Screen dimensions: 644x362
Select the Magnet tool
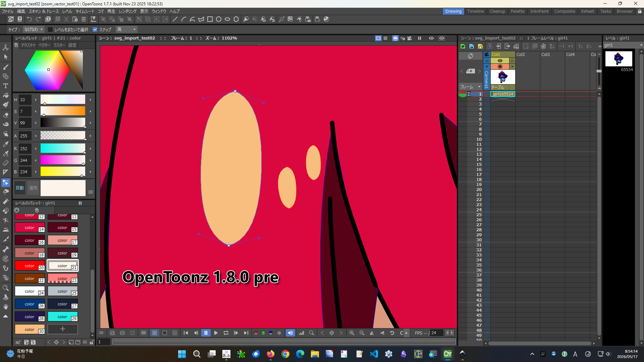(x=6, y=211)
